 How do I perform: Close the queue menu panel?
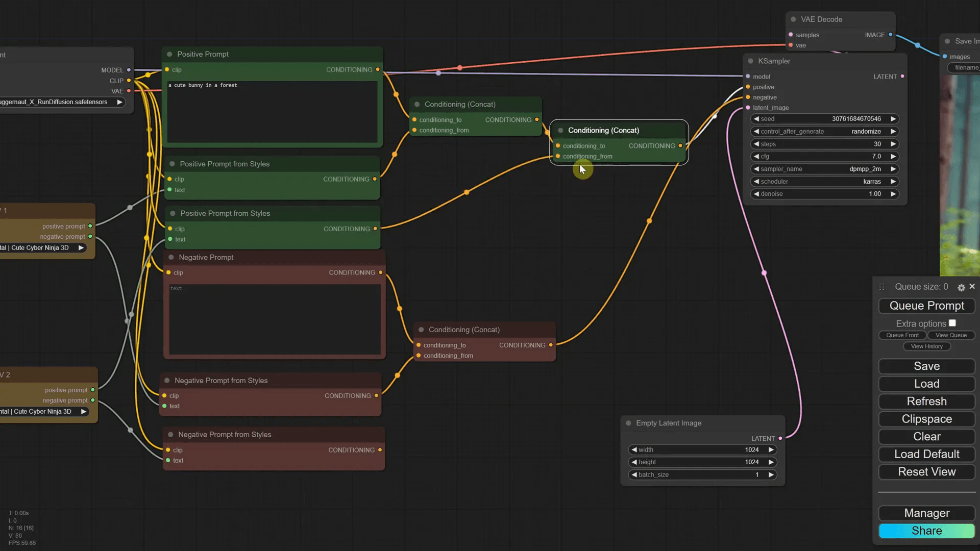click(972, 287)
